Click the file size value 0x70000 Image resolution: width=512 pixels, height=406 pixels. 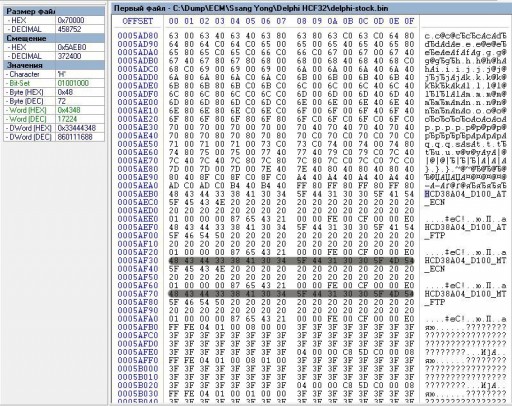tap(71, 20)
